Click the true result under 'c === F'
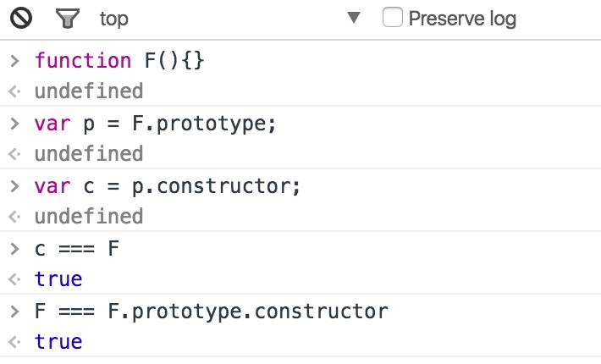 click(58, 279)
